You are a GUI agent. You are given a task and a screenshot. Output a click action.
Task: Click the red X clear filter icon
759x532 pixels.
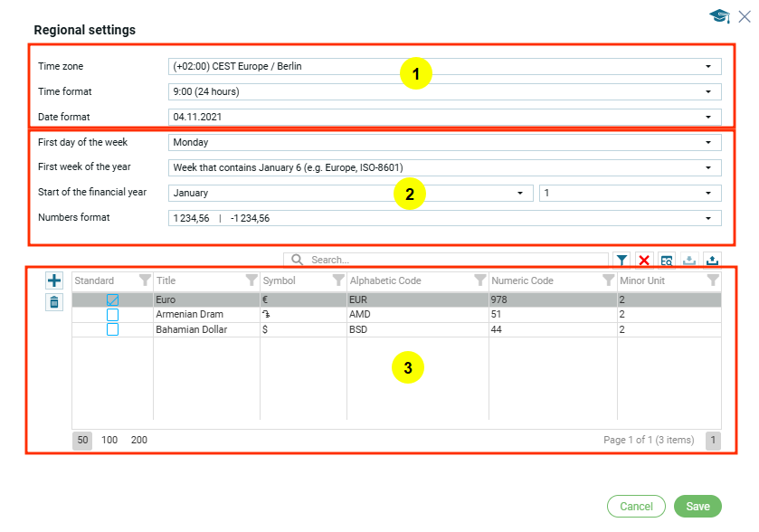pyautogui.click(x=644, y=261)
